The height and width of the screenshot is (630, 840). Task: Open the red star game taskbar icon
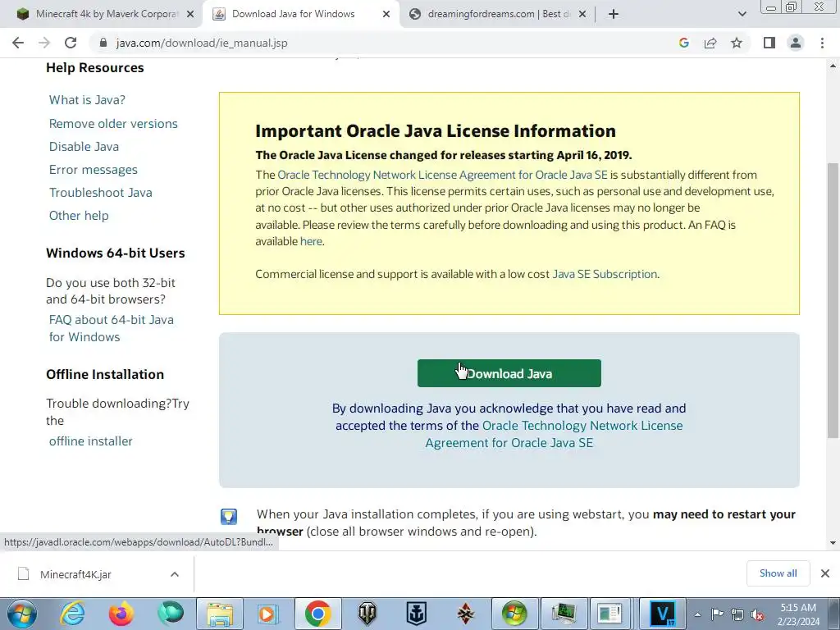pyautogui.click(x=465, y=614)
